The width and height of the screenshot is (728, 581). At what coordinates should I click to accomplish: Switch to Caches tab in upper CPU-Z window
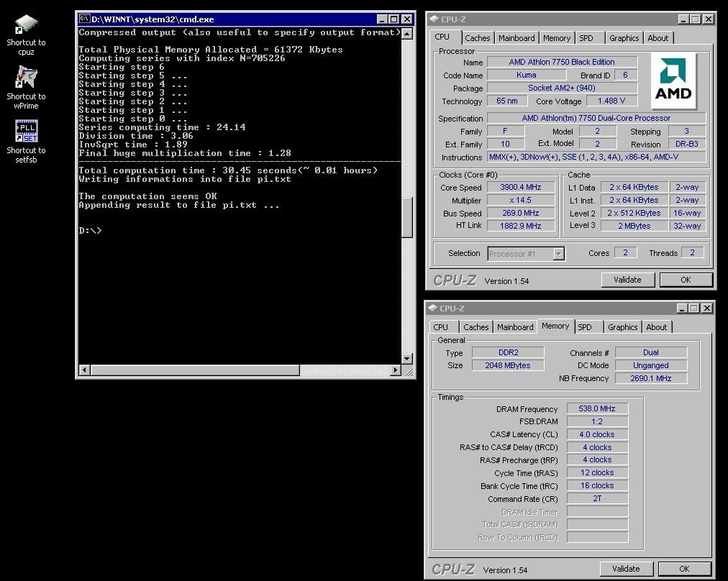coord(477,38)
